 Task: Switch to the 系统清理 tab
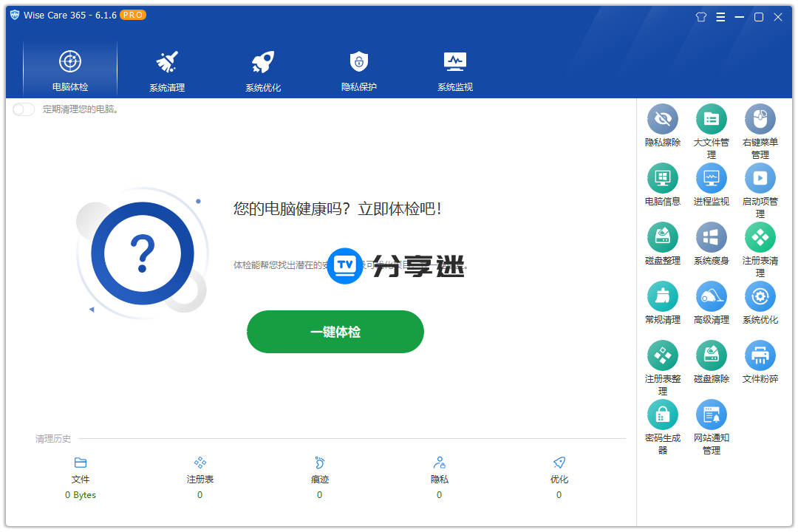[166, 69]
